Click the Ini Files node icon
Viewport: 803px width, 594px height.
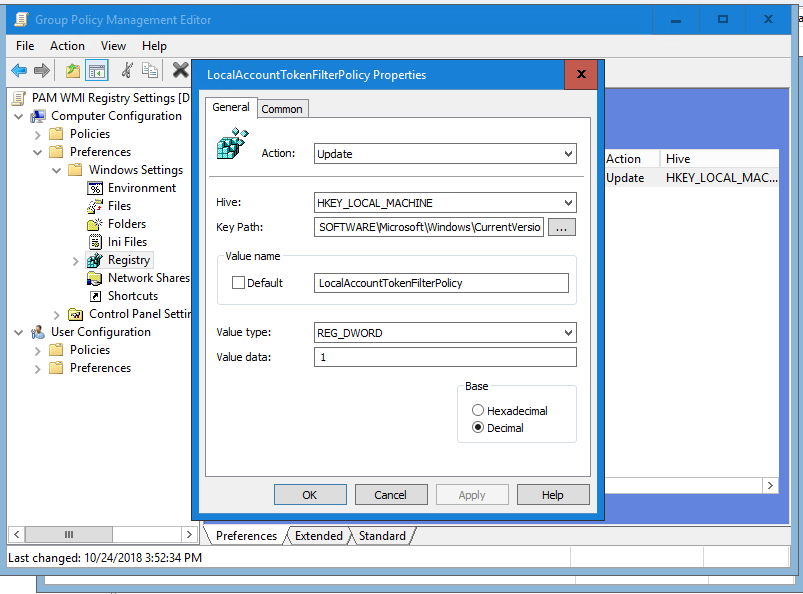coord(95,242)
